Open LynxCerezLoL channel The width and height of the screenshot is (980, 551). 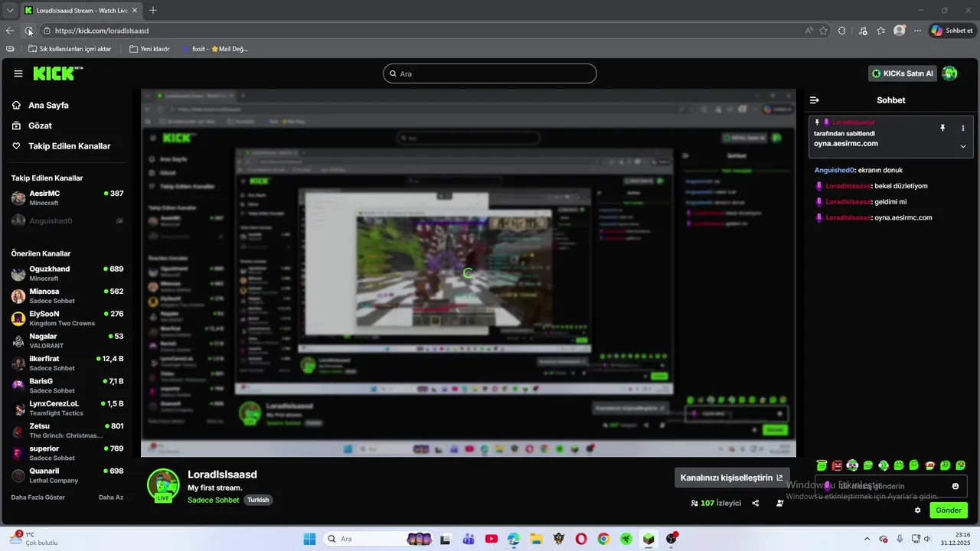[x=67, y=409]
